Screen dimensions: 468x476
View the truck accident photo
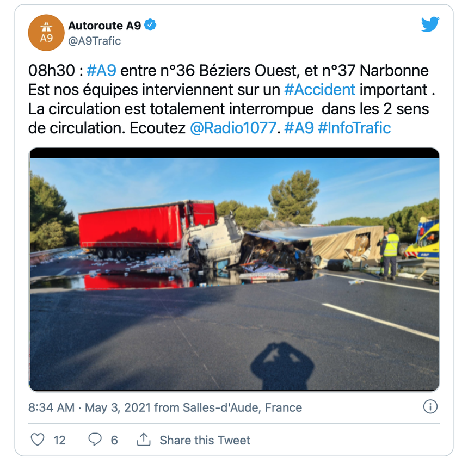click(x=234, y=269)
